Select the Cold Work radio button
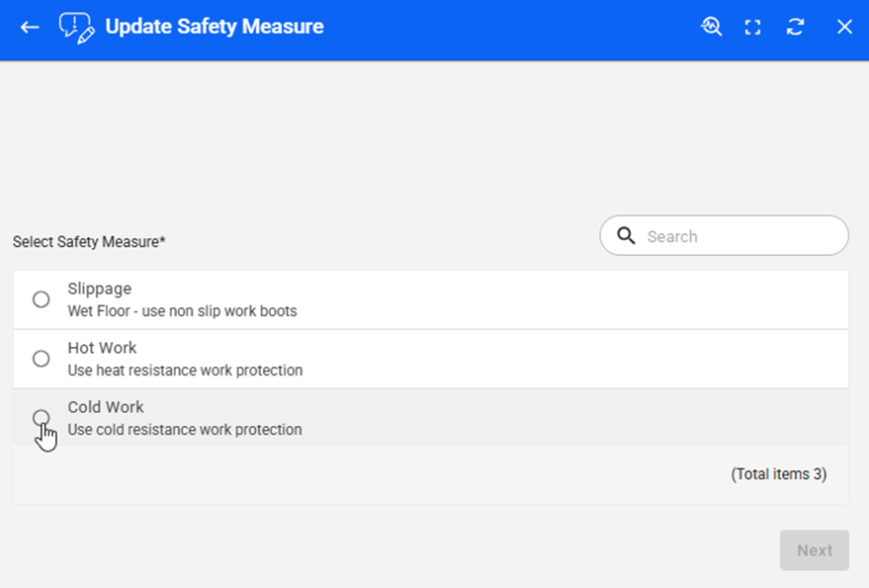 (x=41, y=418)
